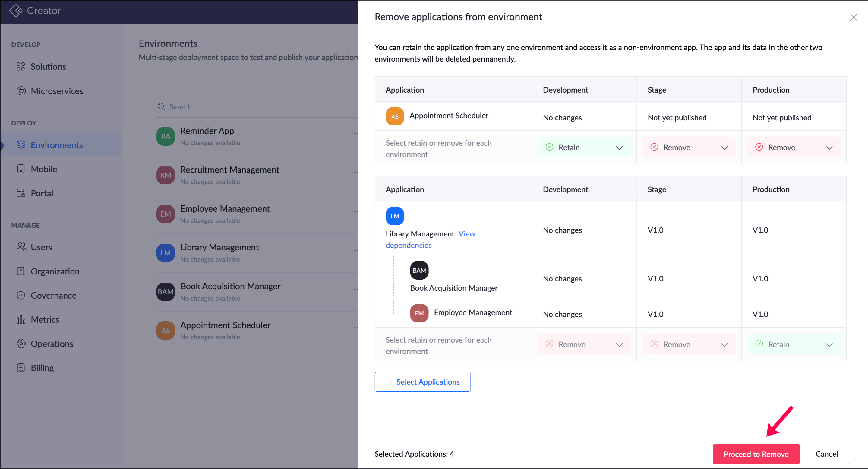Click the Select Applications button
868x469 pixels.
pyautogui.click(x=423, y=382)
